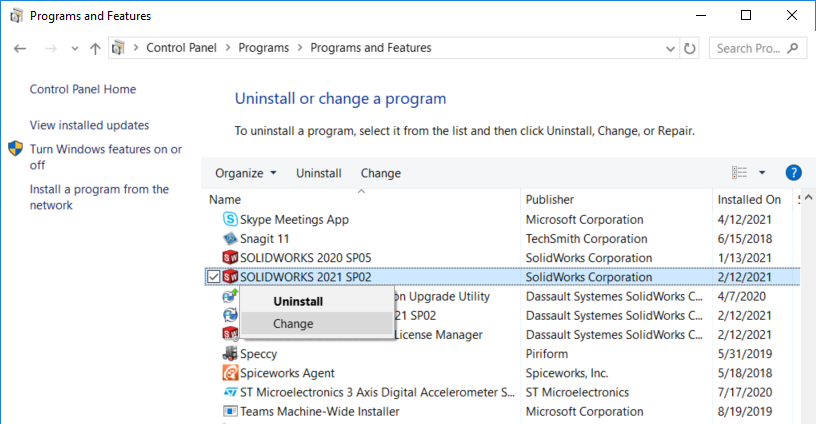Select the Snagit 11 entry

264,238
